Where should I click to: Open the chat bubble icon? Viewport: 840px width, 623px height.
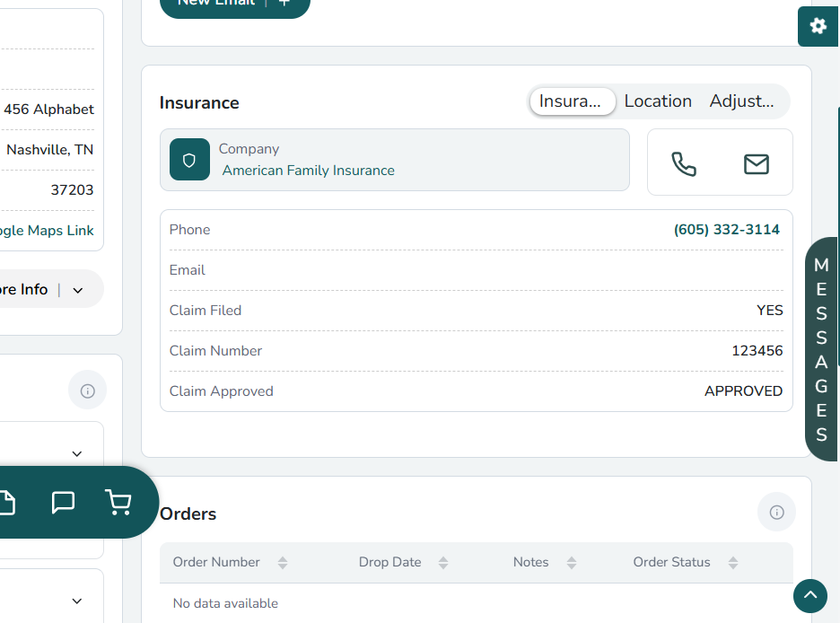coord(63,503)
